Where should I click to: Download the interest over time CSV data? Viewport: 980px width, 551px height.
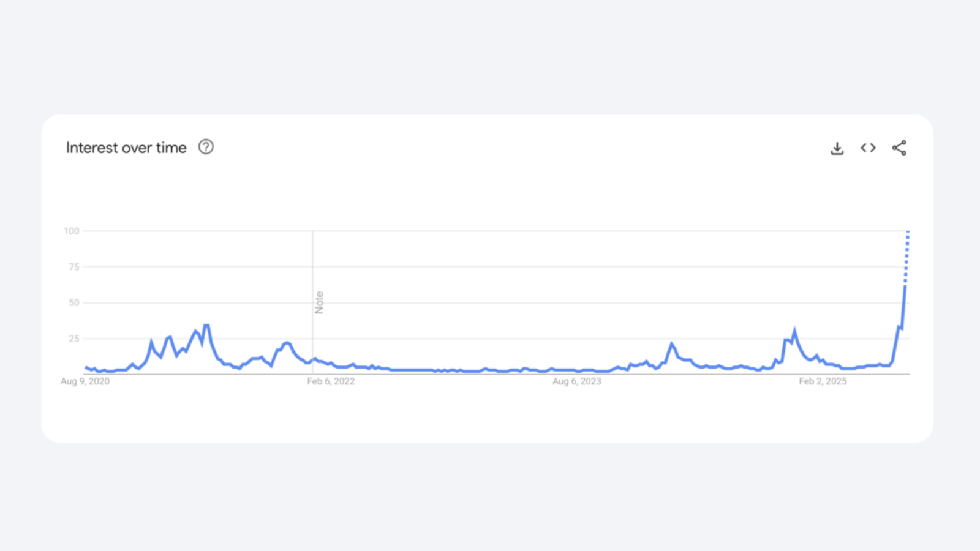click(x=837, y=148)
